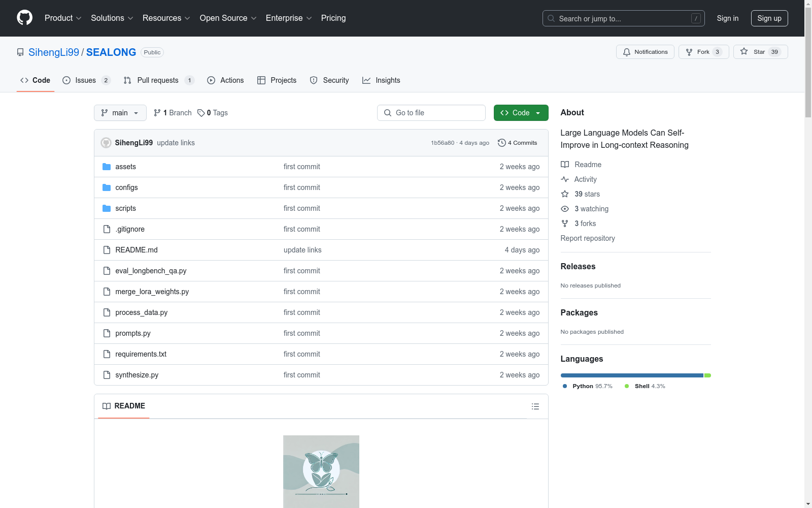Click the prompts.py file icon

(x=107, y=333)
